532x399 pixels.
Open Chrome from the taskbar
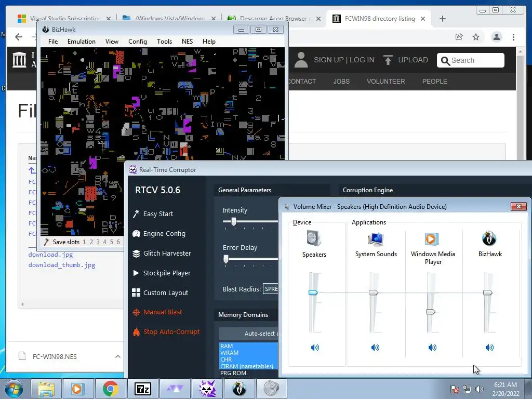[110, 389]
